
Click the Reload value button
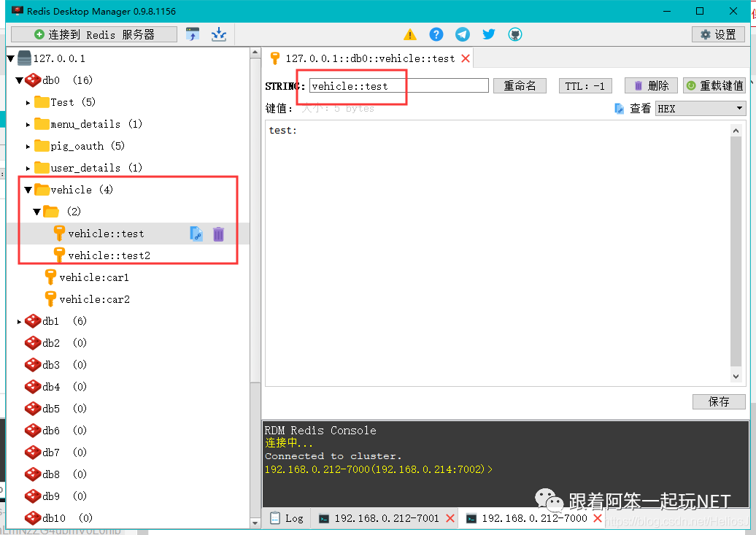714,86
